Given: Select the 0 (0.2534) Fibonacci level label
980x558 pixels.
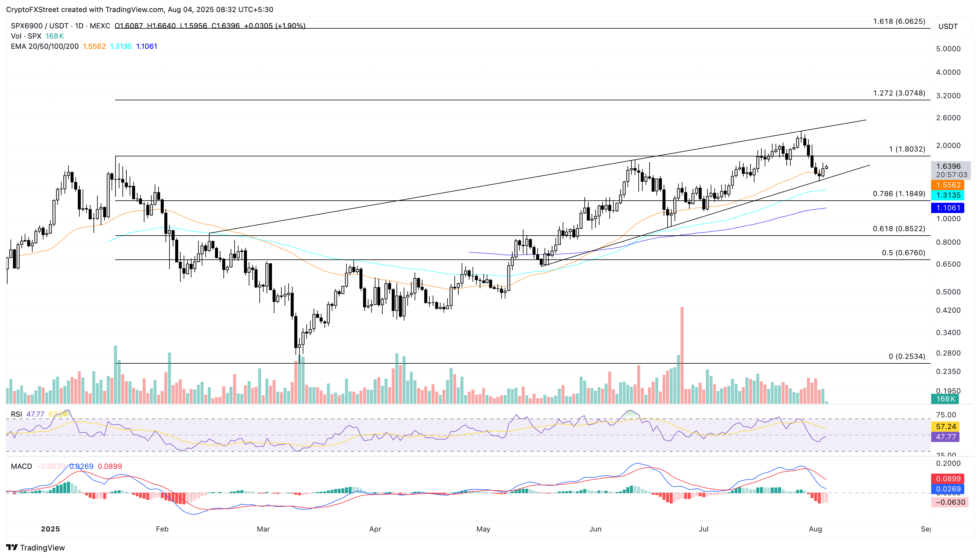Looking at the screenshot, I should [906, 357].
